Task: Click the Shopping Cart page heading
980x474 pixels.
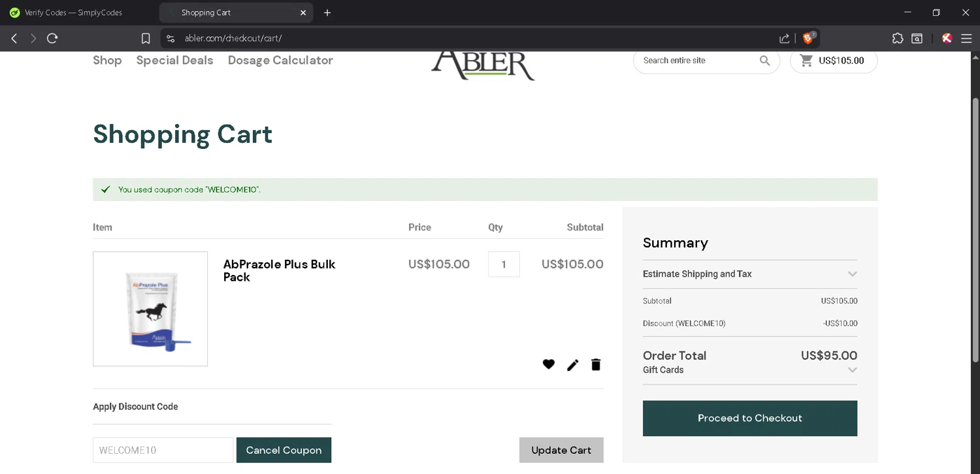Action: click(x=182, y=134)
